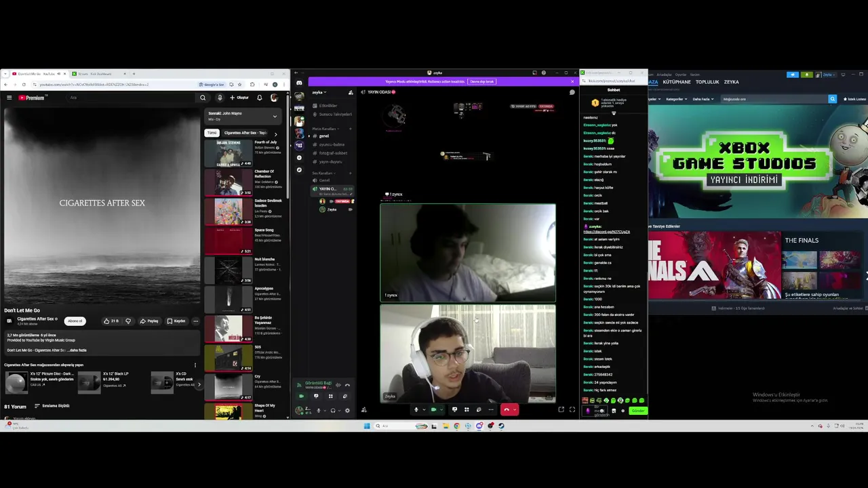Open the Windows Start button

(367, 426)
